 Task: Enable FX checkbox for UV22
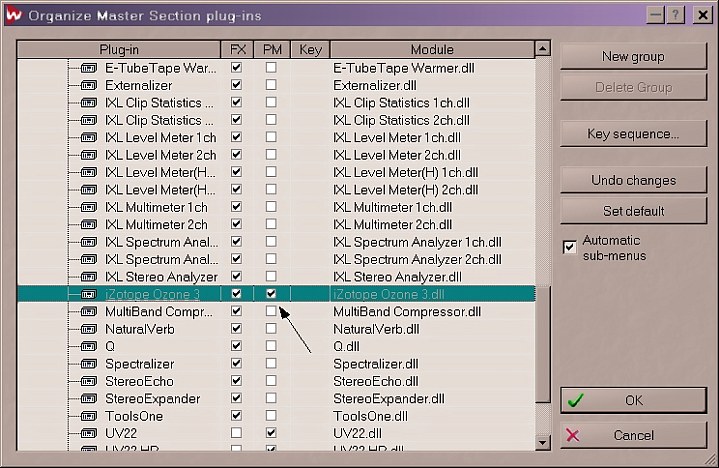236,432
